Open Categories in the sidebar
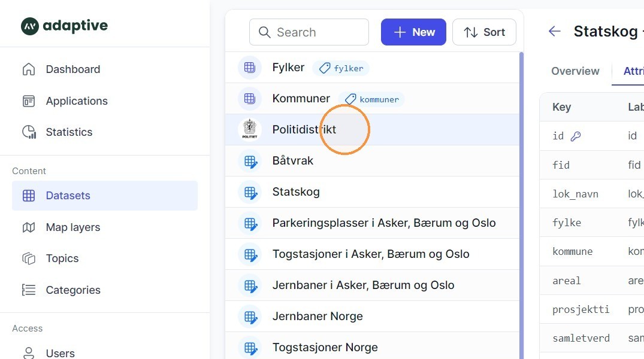 click(105, 290)
